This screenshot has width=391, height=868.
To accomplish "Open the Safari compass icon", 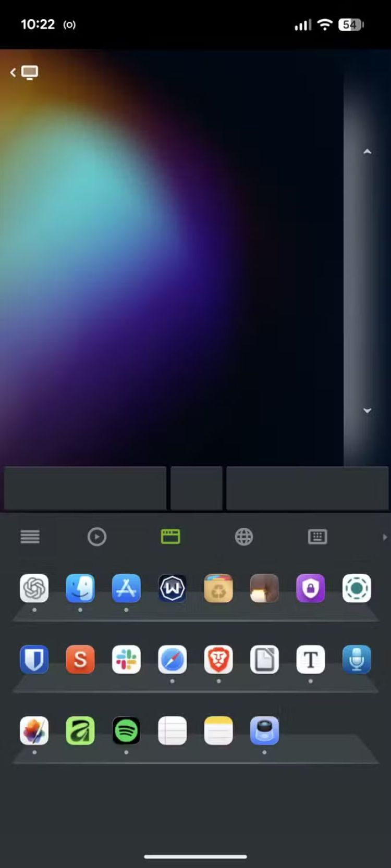I will (x=172, y=660).
